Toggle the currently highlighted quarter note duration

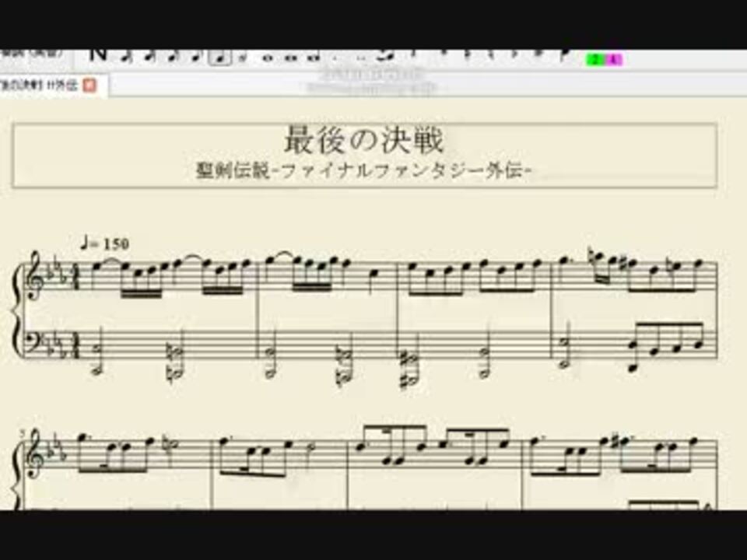(x=219, y=55)
